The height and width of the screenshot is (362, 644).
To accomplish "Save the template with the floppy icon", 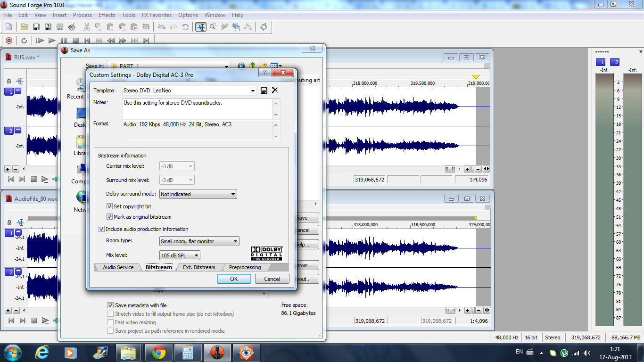I will (264, 90).
